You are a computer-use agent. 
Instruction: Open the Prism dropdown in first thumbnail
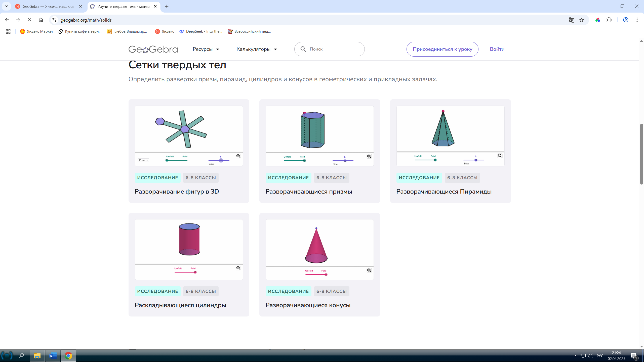(143, 160)
